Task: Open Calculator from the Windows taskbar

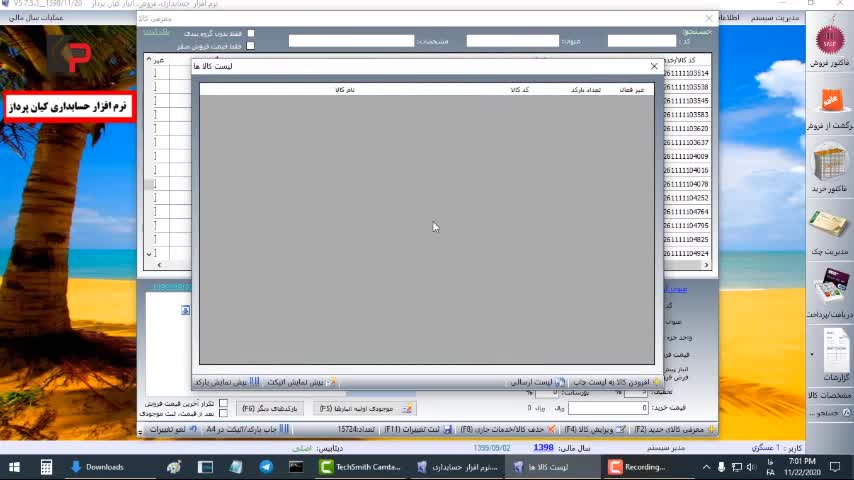Action: [46, 467]
